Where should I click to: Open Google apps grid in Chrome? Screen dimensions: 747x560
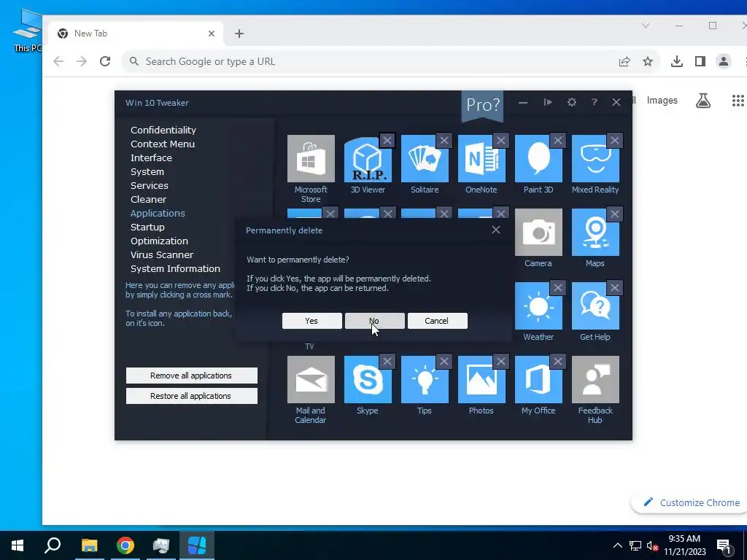[x=738, y=101]
